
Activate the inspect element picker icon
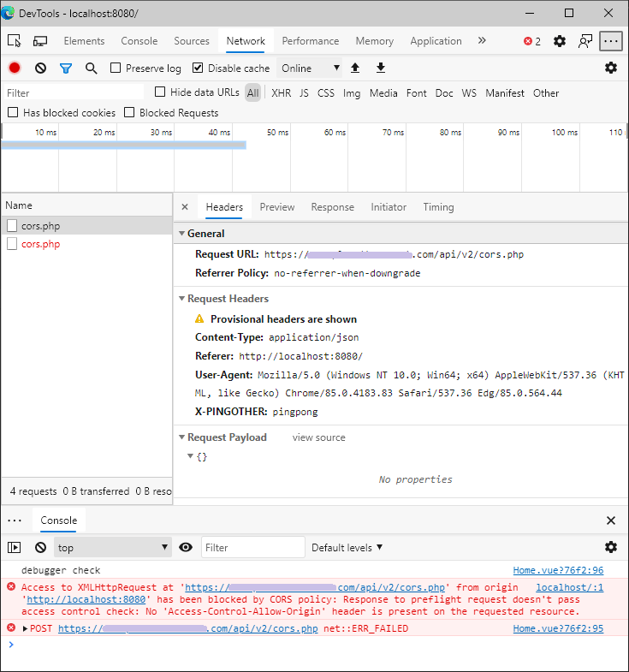pyautogui.click(x=15, y=41)
